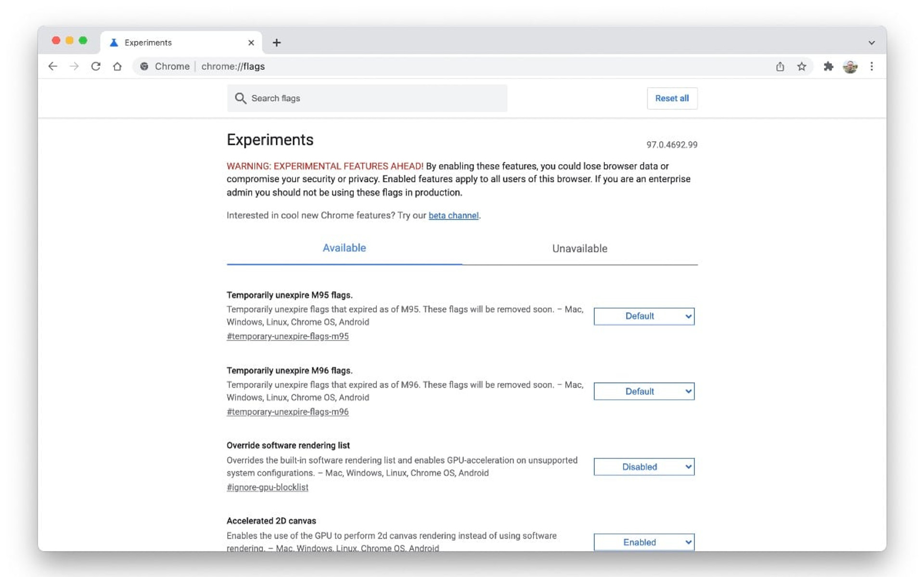924x577 pixels.
Task: Click version number 97.0.4692.99
Action: (672, 145)
